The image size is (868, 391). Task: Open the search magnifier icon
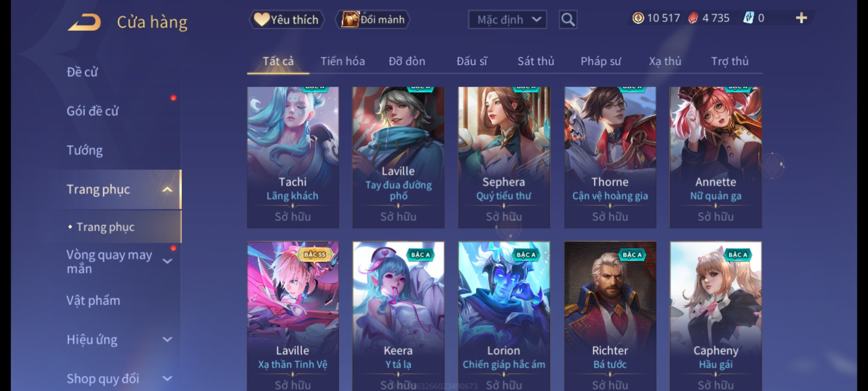point(568,20)
